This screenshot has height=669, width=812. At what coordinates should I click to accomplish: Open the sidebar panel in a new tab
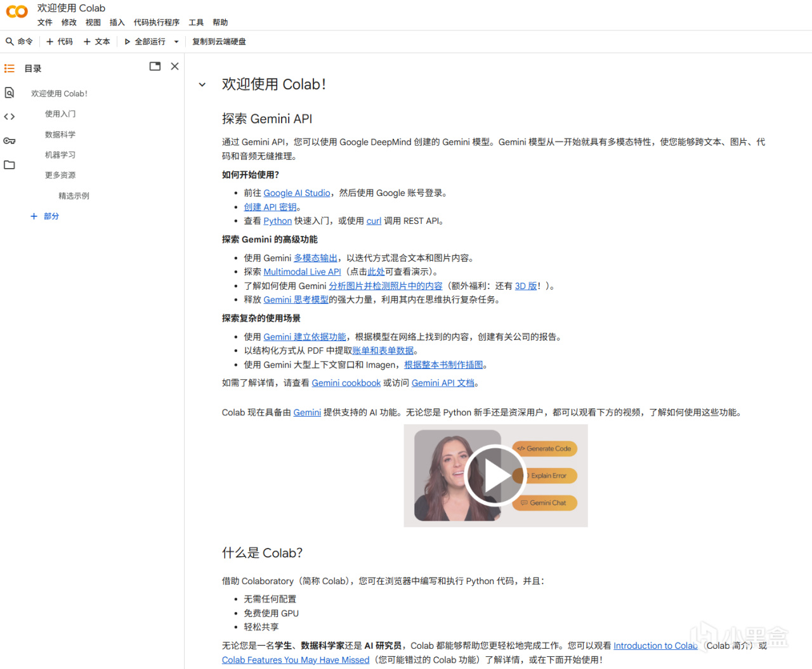[x=155, y=67]
